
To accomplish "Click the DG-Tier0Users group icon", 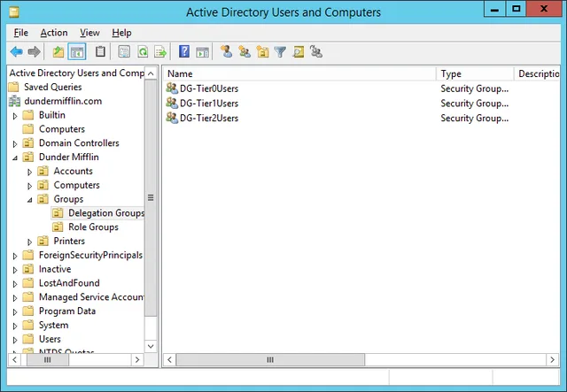I will (172, 88).
